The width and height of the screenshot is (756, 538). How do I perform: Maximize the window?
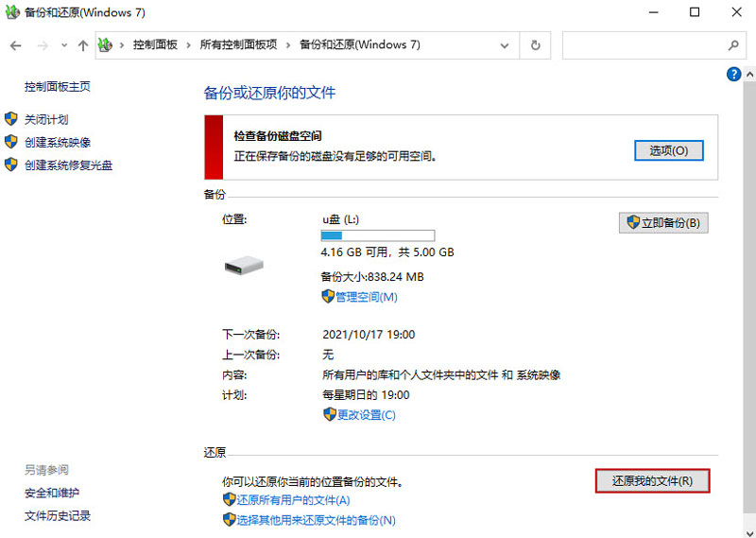point(695,12)
